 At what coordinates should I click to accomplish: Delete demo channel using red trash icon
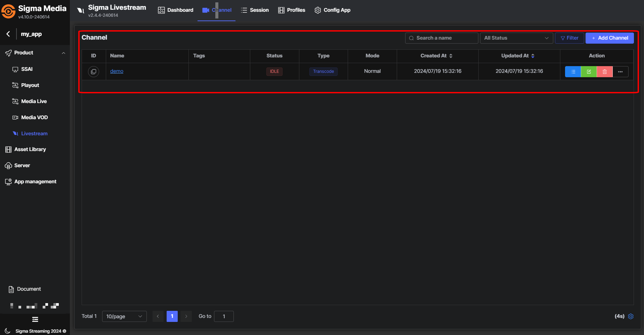604,71
